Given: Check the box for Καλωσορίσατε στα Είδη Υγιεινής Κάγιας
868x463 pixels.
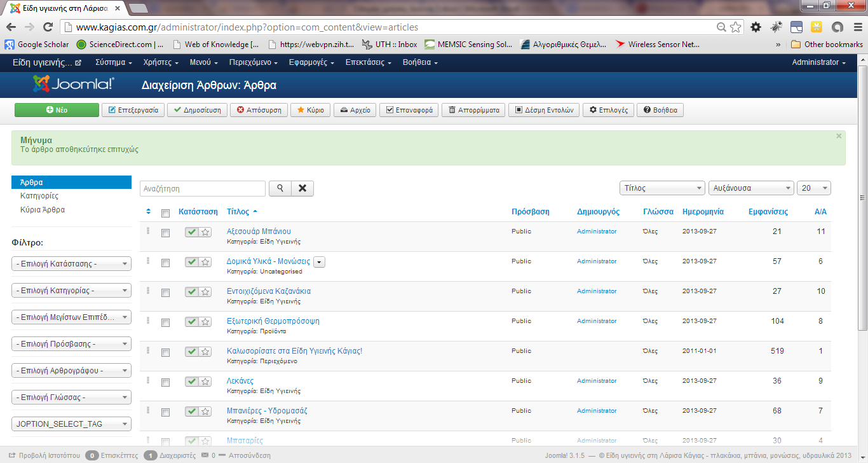Looking at the screenshot, I should [x=166, y=352].
